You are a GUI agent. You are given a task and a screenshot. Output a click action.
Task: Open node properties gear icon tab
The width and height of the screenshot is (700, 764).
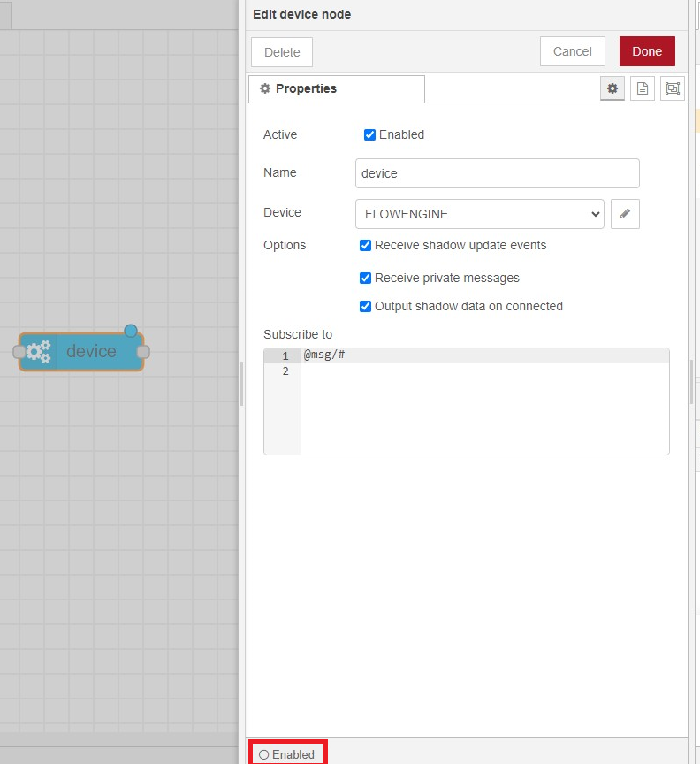click(612, 88)
